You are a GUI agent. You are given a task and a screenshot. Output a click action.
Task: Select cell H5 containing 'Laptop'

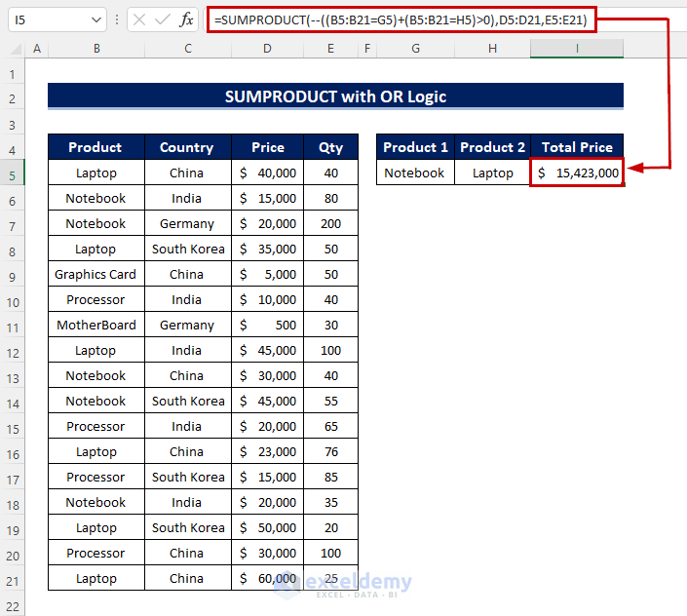pos(492,173)
